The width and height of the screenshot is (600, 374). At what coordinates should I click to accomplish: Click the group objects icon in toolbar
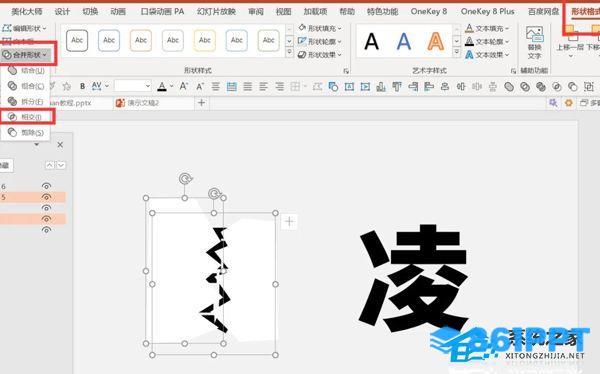(589, 87)
